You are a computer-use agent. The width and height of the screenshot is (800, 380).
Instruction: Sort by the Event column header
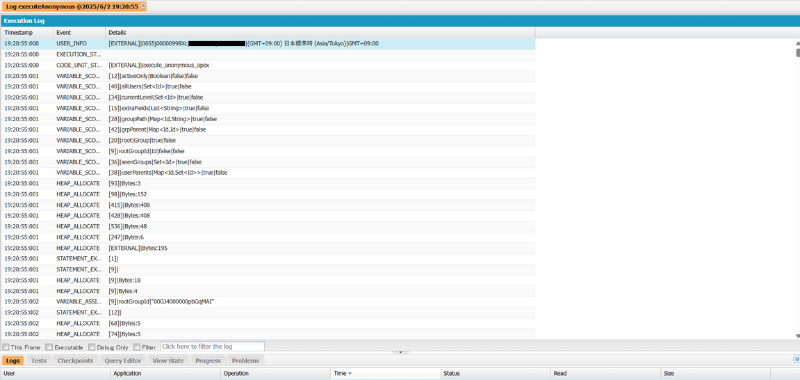pyautogui.click(x=80, y=33)
